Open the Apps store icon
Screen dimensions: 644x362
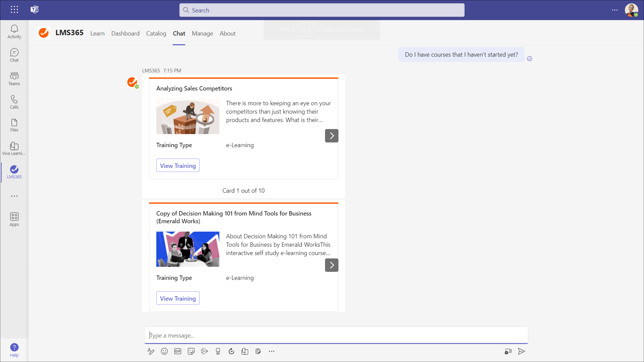click(14, 220)
